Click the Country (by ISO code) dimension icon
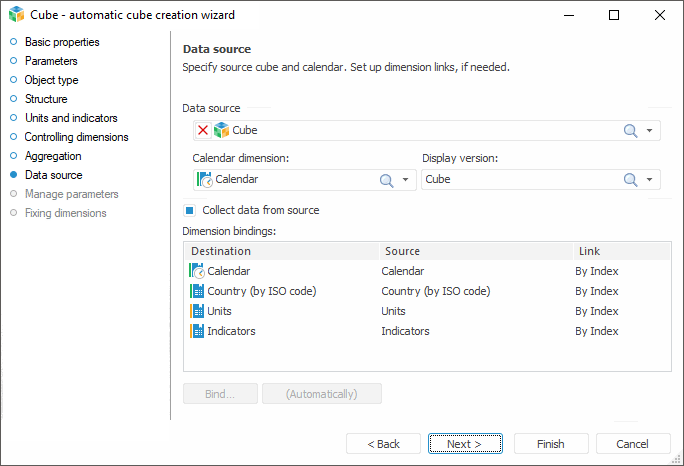The width and height of the screenshot is (684, 466). (197, 291)
